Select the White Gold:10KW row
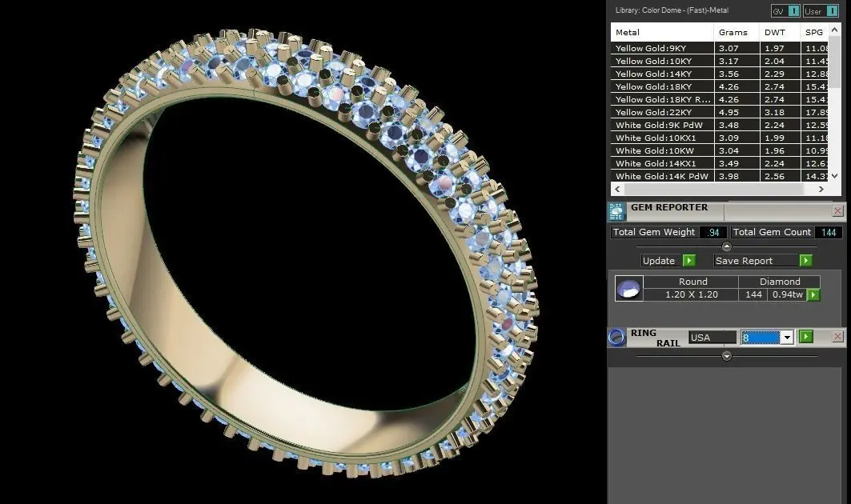851x504 pixels. point(720,150)
